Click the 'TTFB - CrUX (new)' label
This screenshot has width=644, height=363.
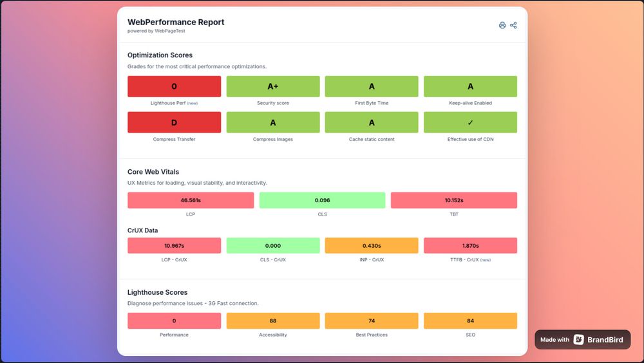(470, 260)
